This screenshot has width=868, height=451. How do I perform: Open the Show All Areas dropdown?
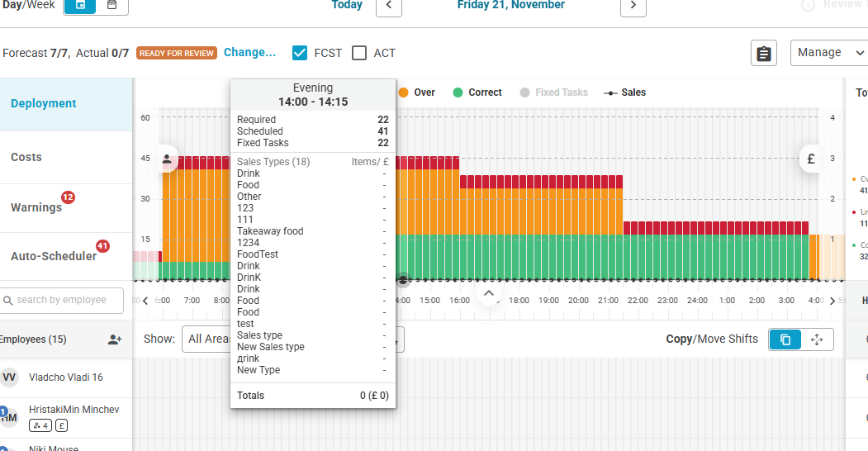206,339
